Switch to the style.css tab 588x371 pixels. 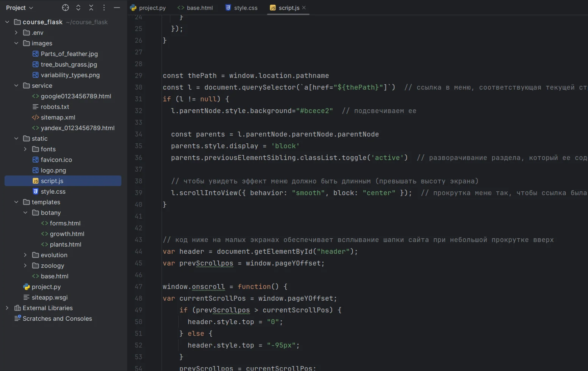click(x=241, y=8)
